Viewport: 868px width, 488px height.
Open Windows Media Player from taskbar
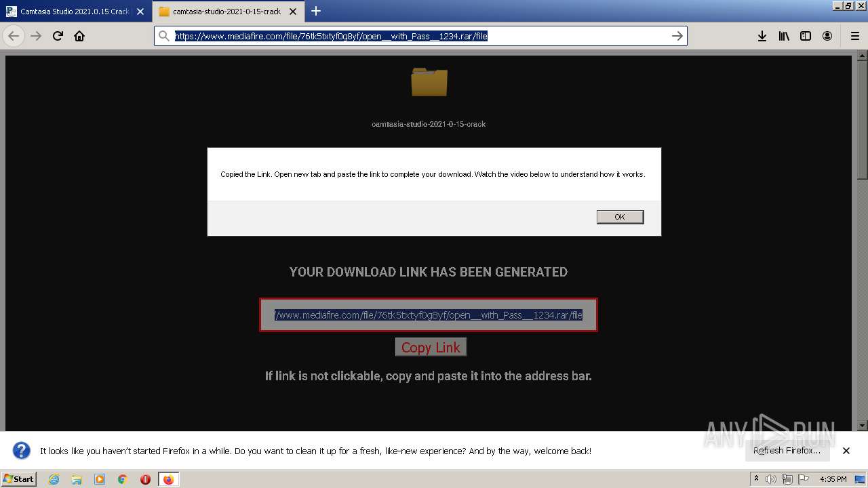coord(100,479)
